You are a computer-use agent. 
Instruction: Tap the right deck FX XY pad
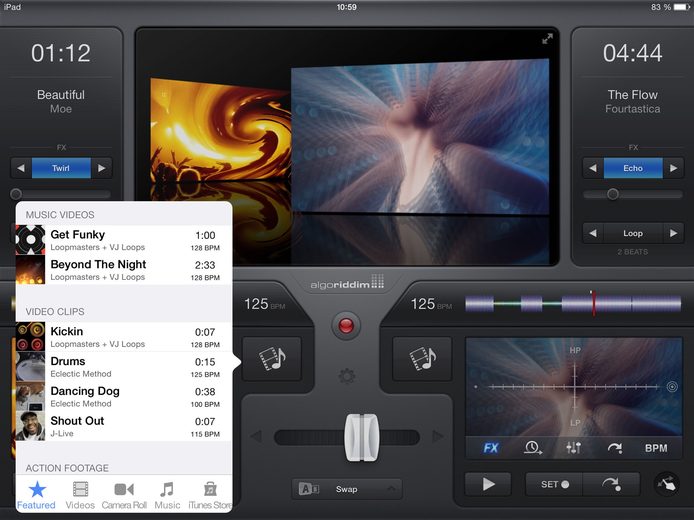[x=574, y=387]
